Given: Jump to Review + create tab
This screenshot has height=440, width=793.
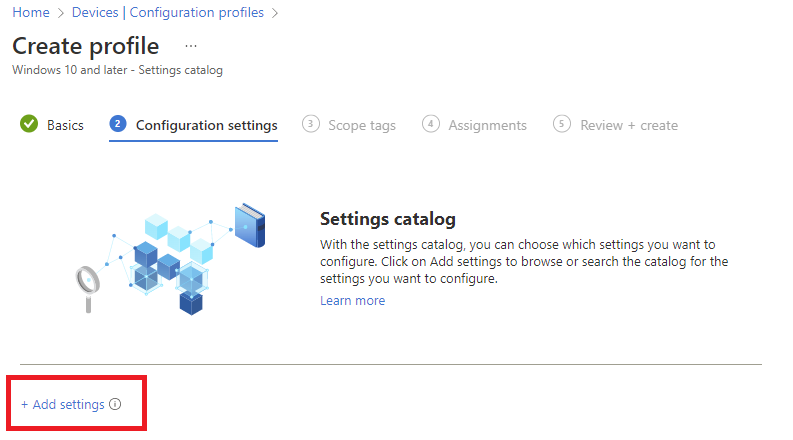Looking at the screenshot, I should click(x=629, y=125).
